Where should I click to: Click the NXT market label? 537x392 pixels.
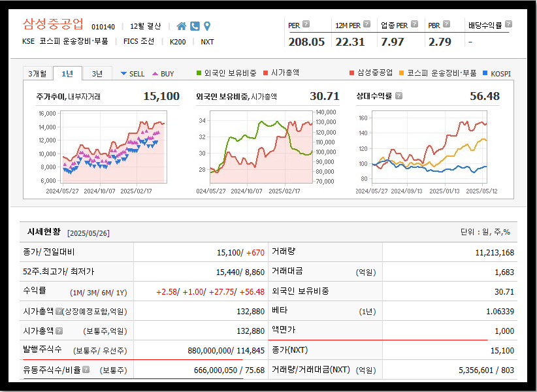coord(207,42)
